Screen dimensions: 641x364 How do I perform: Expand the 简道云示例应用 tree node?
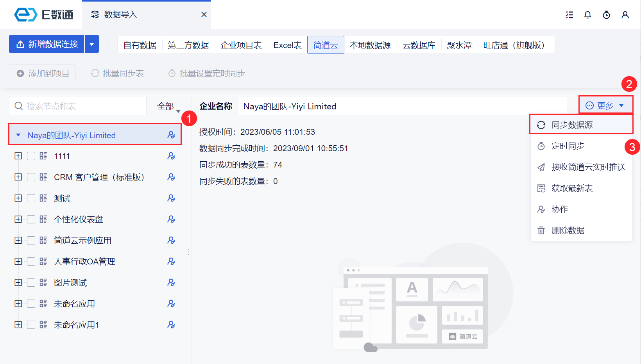coord(18,241)
